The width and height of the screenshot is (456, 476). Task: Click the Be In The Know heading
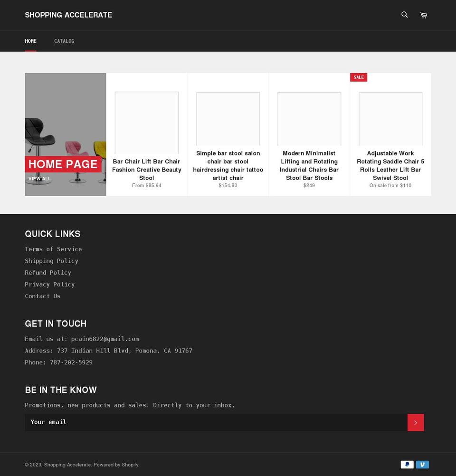[x=61, y=390]
